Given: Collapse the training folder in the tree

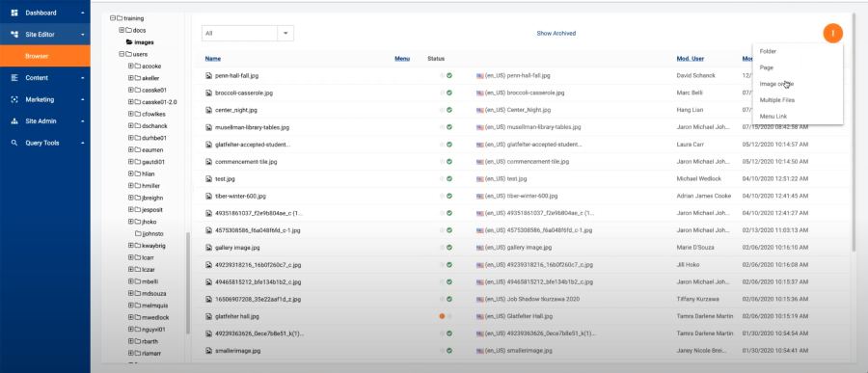Looking at the screenshot, I should click(113, 18).
